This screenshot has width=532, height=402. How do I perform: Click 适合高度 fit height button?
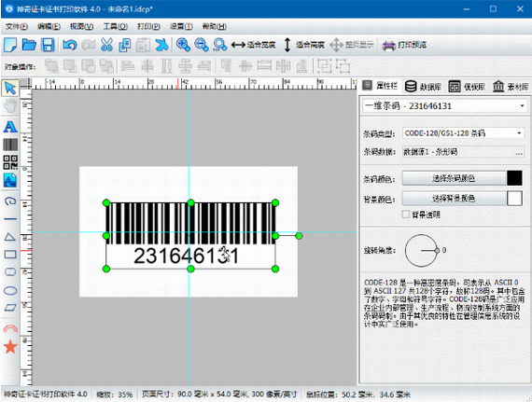point(304,45)
